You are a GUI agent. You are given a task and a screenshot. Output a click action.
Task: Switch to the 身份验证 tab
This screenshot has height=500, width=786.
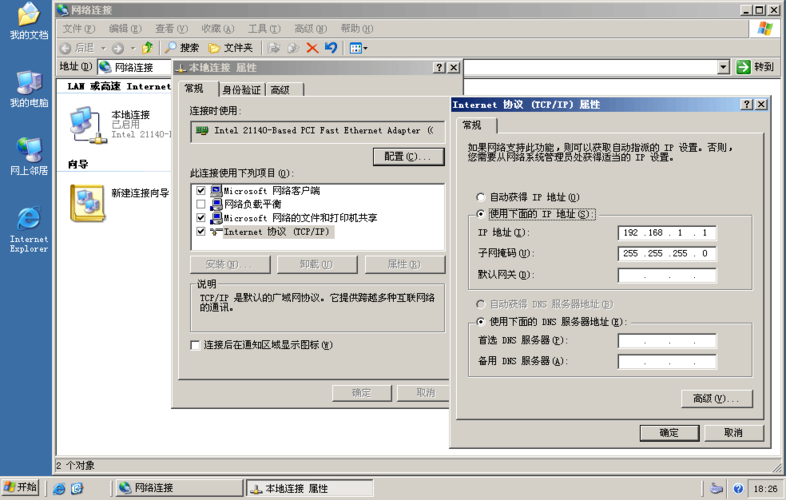tap(241, 90)
